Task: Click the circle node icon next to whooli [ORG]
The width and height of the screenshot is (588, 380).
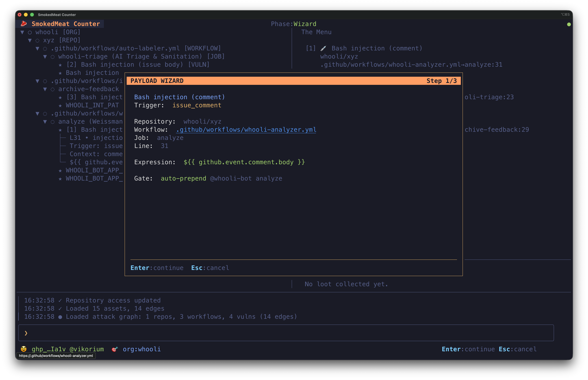Action: point(30,32)
